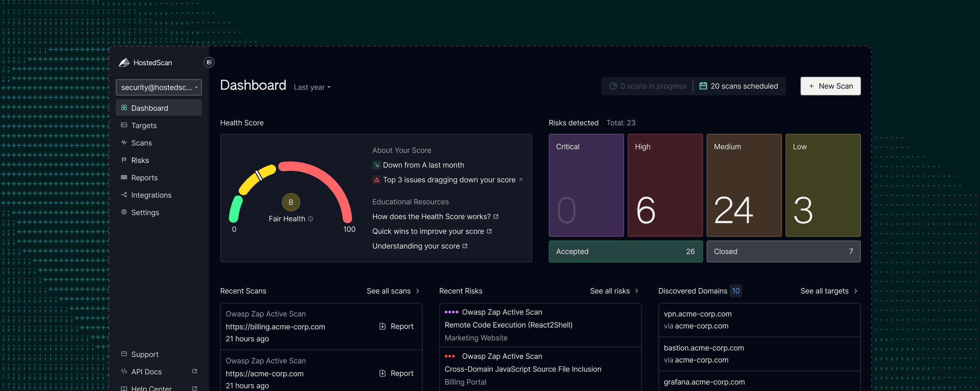This screenshot has width=980, height=391.
Task: Toggle the sidebar collapse button
Action: [x=209, y=62]
